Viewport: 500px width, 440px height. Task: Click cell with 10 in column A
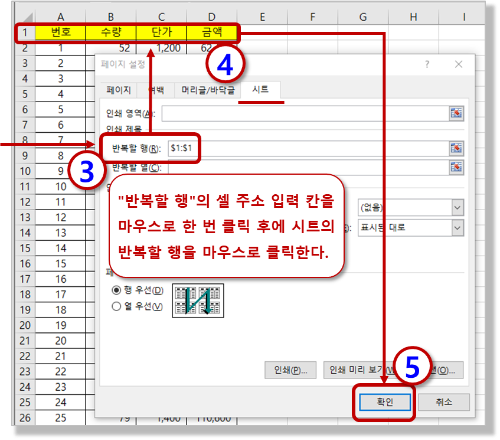tap(60, 187)
